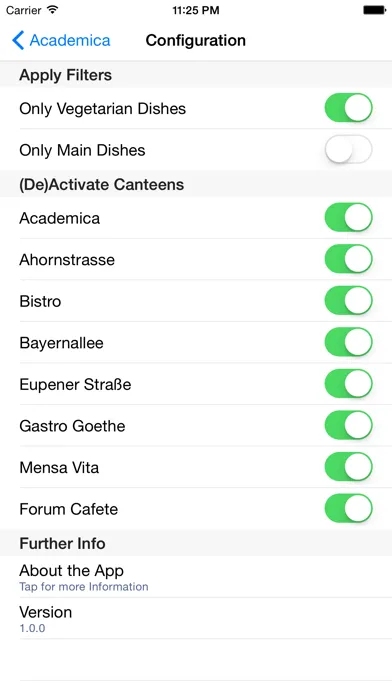
Task: Tap the blue back chevron icon
Action: click(18, 40)
